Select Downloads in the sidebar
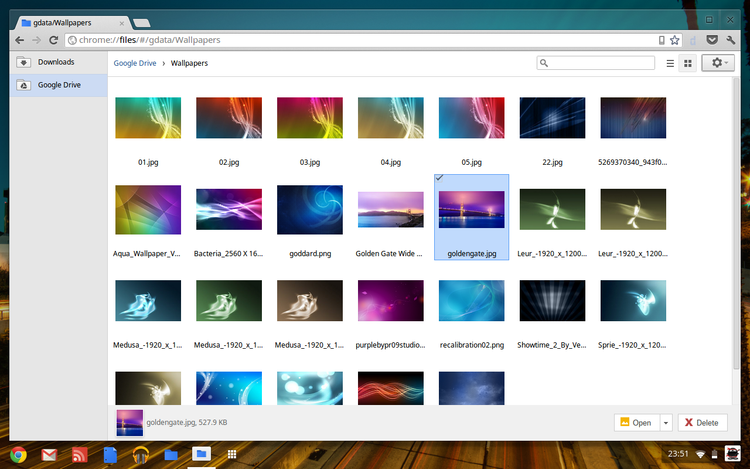This screenshot has width=750, height=469. pos(56,62)
